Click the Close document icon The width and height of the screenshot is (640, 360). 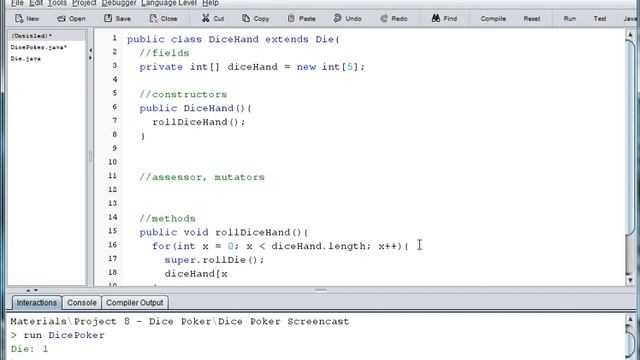coord(153,18)
